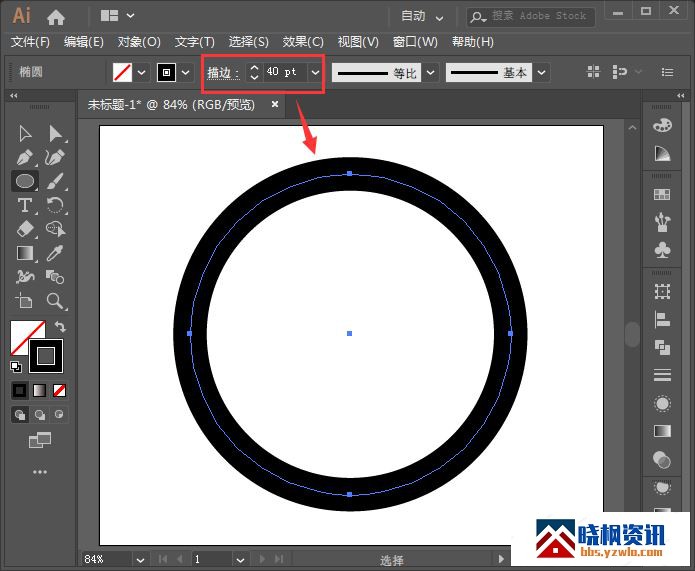
Task: Enable Draw Inside mode
Action: coord(59,415)
